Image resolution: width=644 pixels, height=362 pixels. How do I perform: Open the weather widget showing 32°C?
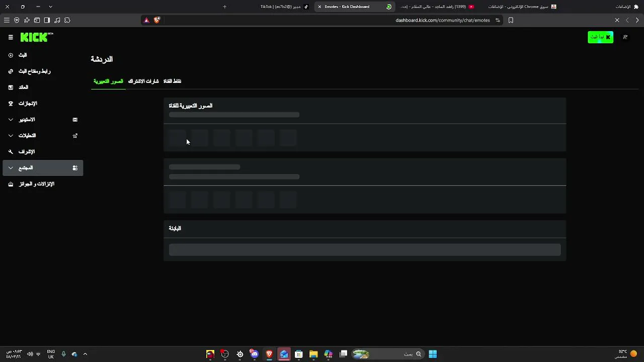tap(626, 354)
